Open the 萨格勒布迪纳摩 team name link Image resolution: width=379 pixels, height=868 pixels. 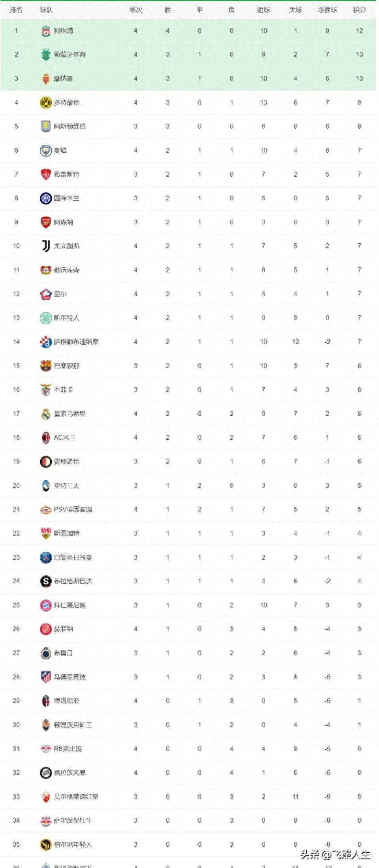76,342
